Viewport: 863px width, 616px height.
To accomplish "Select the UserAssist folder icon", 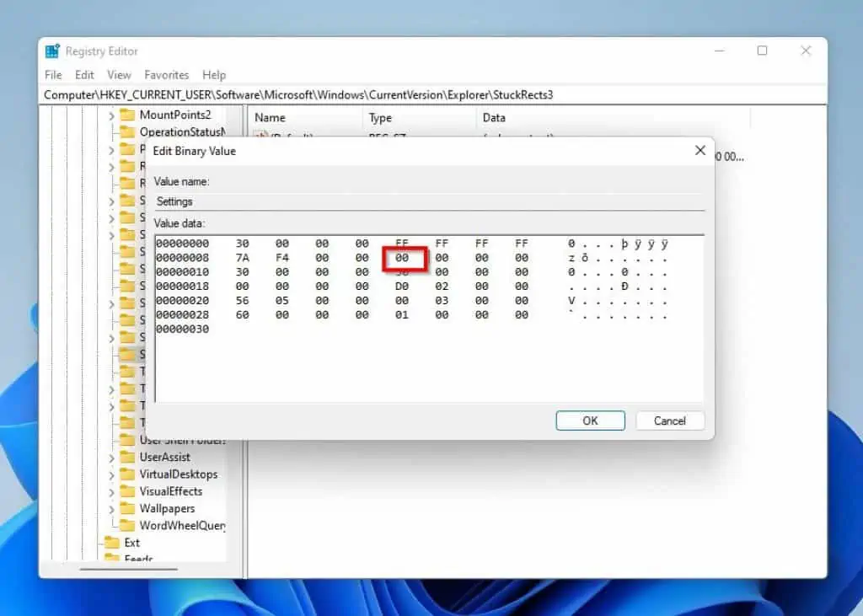I will pos(126,457).
